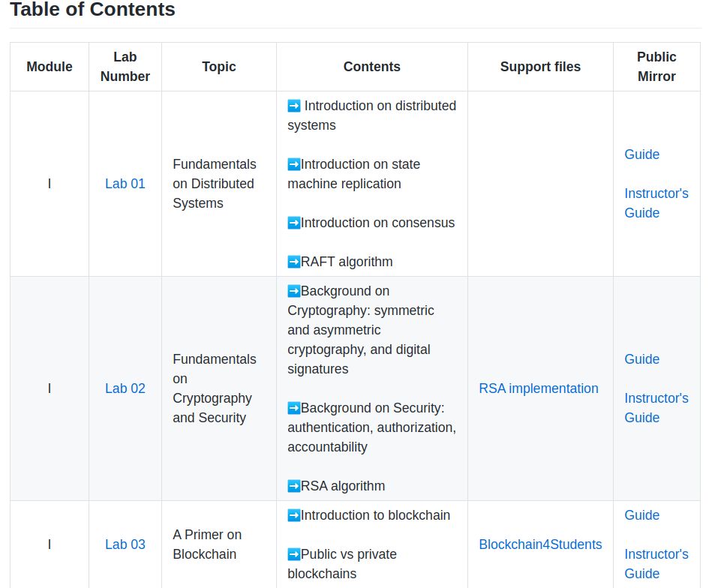Open the Lab 01 link
This screenshot has height=588, width=712.
125,184
